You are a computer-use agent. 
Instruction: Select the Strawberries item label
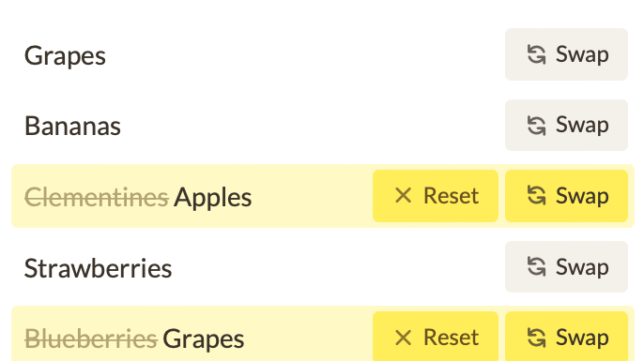coord(98,268)
